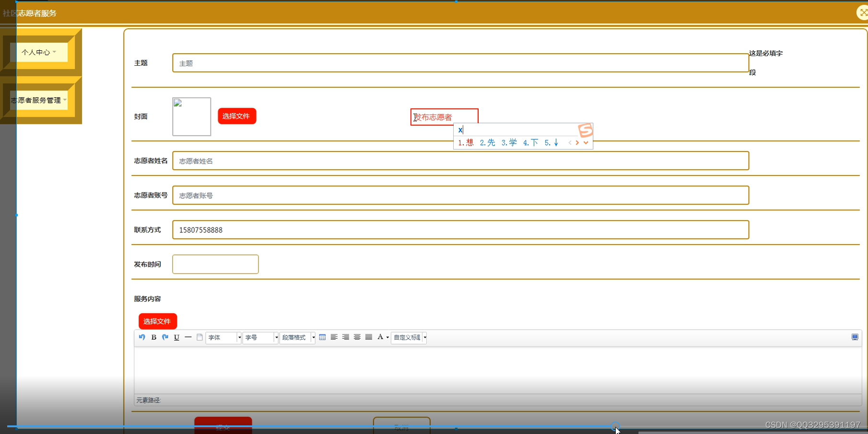The width and height of the screenshot is (868, 434).
Task: Center align text in the editor
Action: coord(357,337)
